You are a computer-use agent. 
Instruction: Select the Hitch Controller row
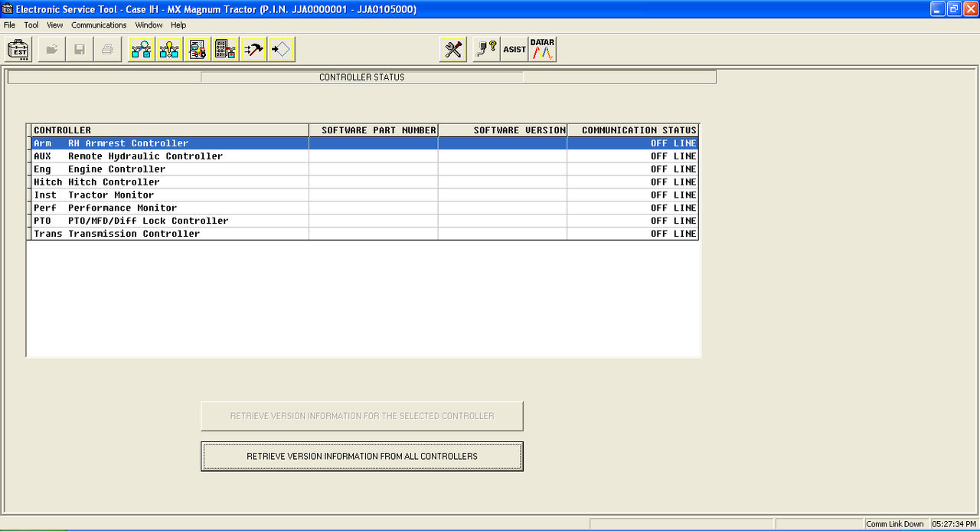pos(364,182)
